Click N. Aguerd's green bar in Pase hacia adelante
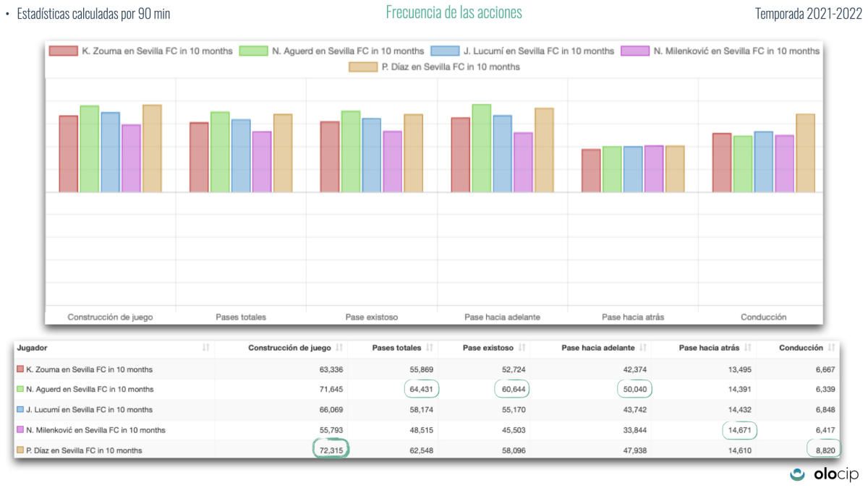This screenshot has height=488, width=868. point(481,148)
